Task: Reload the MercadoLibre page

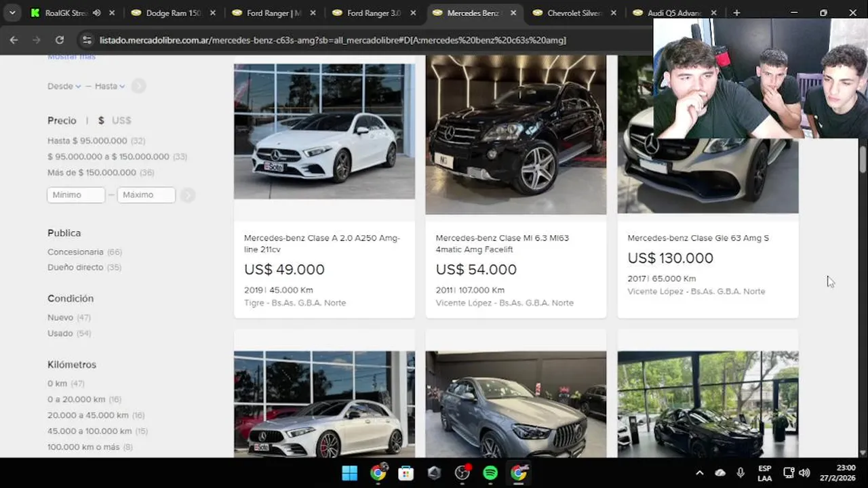Action: tap(60, 40)
